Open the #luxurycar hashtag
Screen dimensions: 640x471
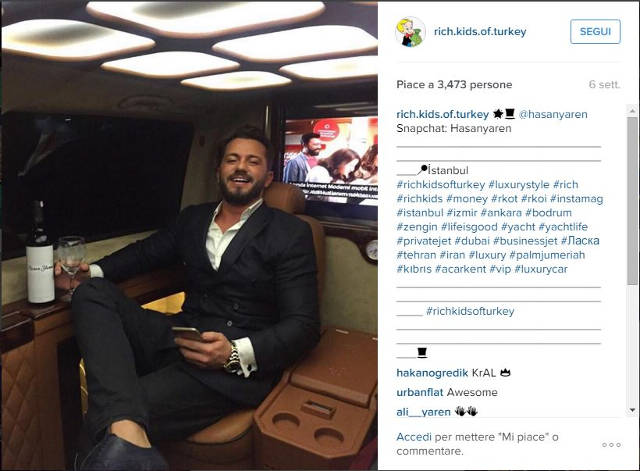[541, 269]
